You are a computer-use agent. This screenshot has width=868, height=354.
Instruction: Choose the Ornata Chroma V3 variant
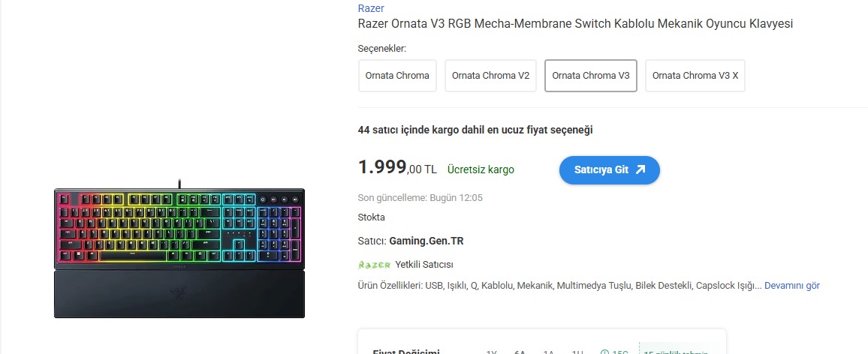590,76
